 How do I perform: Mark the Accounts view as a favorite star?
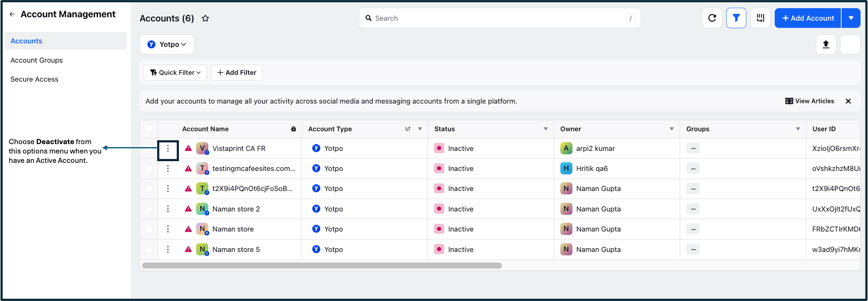pos(205,18)
